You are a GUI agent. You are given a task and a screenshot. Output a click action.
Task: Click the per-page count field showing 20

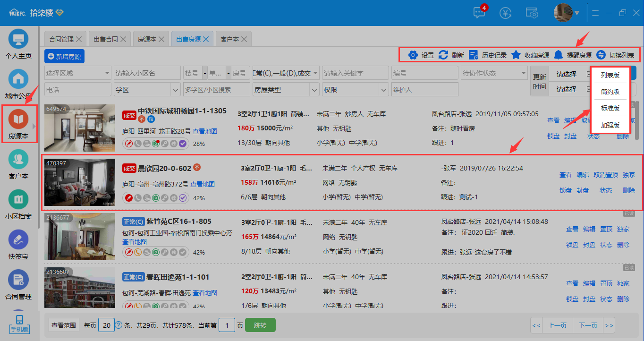(x=106, y=325)
